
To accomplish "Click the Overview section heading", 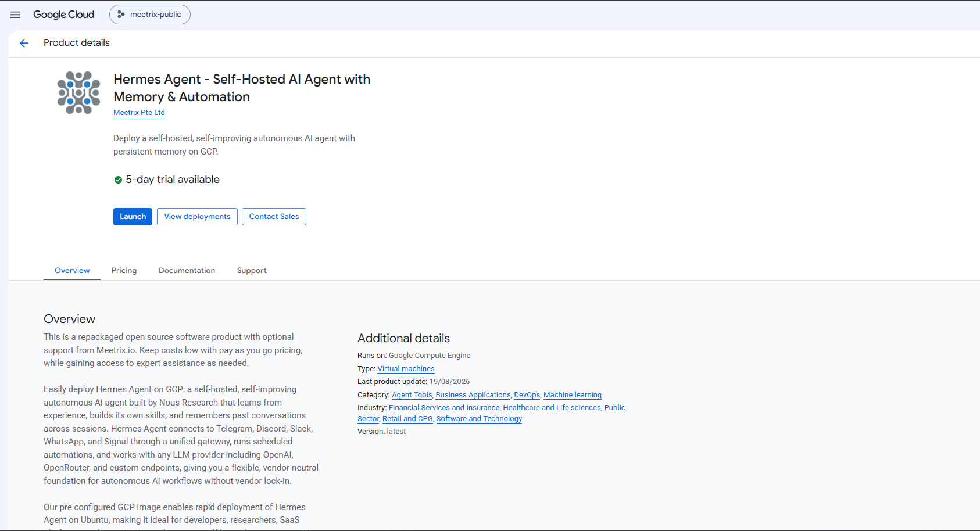I will click(69, 319).
